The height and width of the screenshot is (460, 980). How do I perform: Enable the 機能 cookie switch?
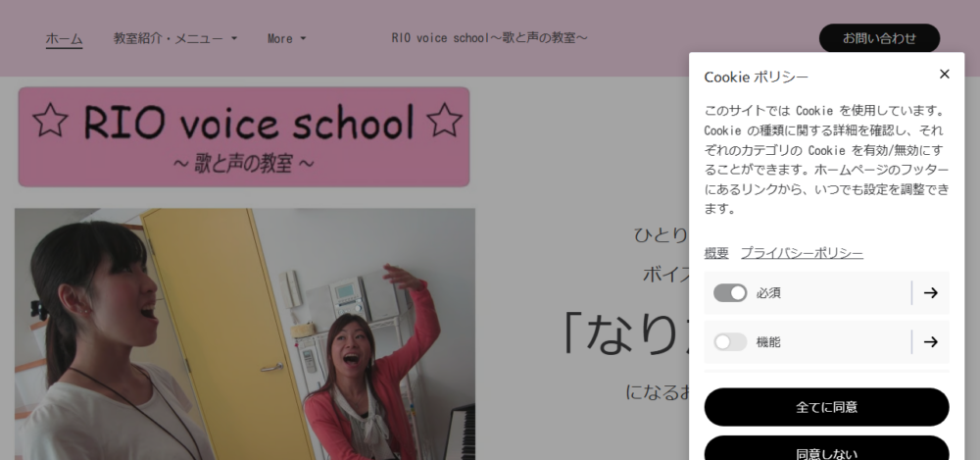coord(730,341)
